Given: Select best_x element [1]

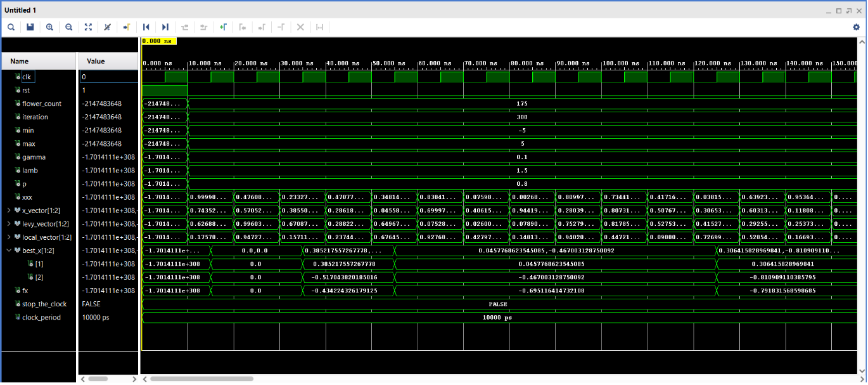Looking at the screenshot, I should (39, 263).
